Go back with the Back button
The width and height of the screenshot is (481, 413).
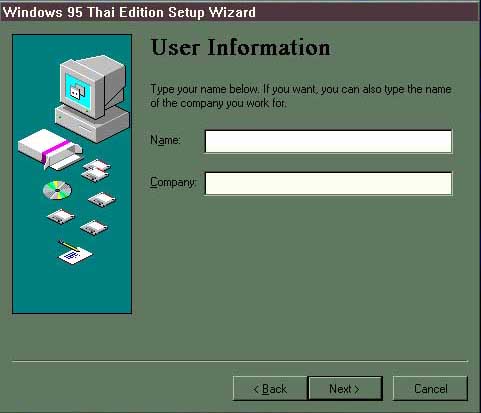[270, 389]
